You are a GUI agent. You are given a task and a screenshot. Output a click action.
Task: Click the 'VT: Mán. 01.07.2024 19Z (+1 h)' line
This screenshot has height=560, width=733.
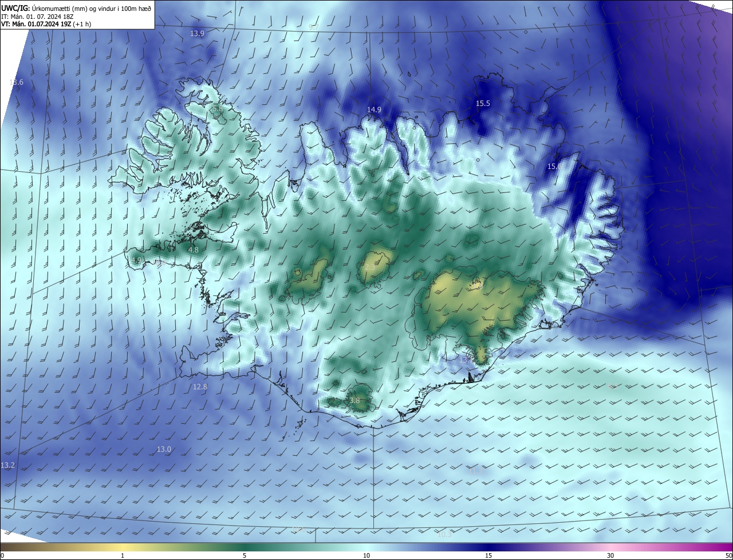coord(46,24)
